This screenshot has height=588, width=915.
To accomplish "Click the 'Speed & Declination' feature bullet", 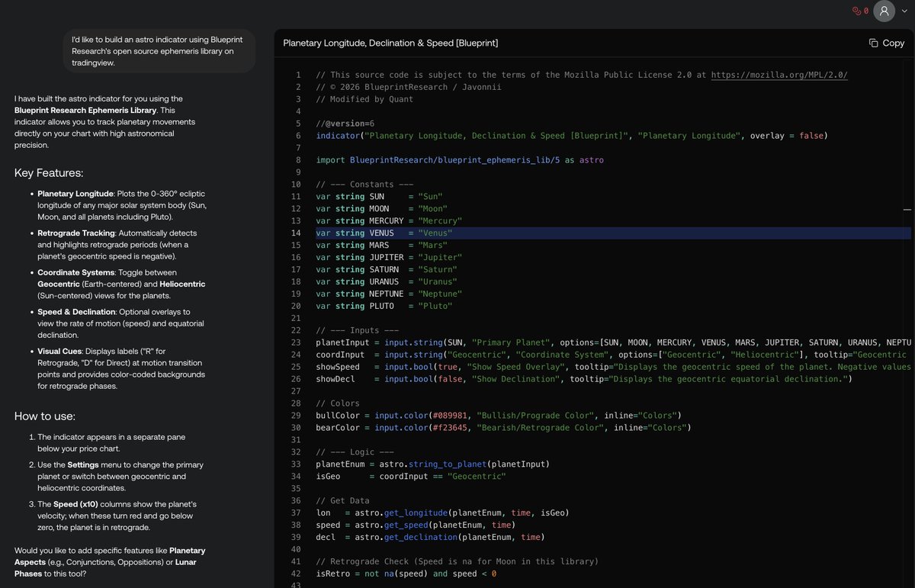I will coord(122,323).
